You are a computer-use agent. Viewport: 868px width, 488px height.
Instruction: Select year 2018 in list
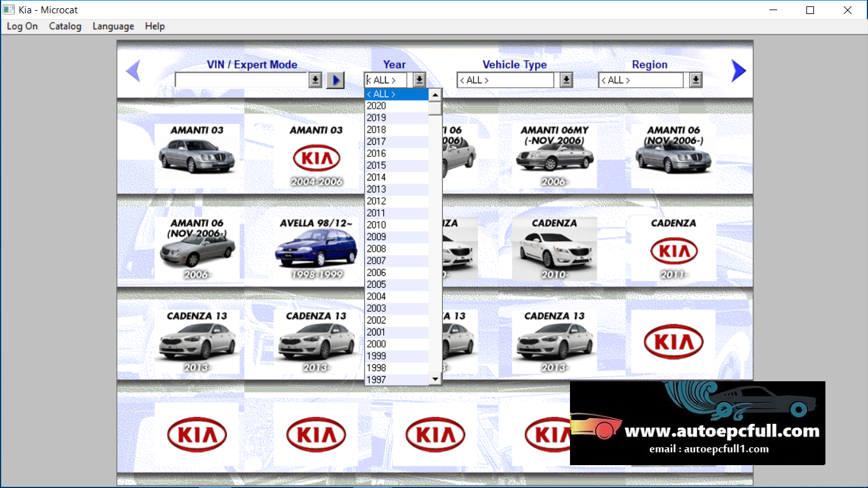(397, 130)
